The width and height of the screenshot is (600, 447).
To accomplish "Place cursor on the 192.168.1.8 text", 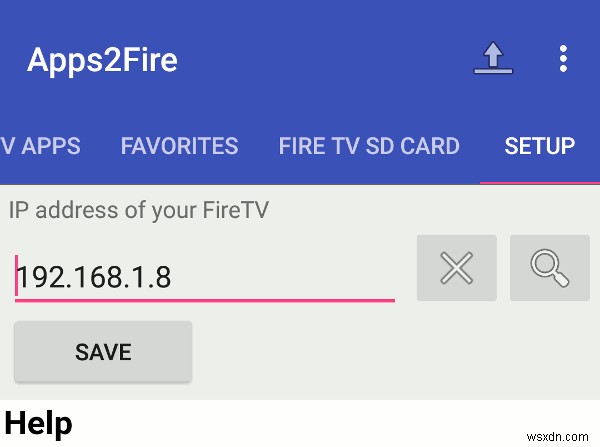I will (96, 277).
